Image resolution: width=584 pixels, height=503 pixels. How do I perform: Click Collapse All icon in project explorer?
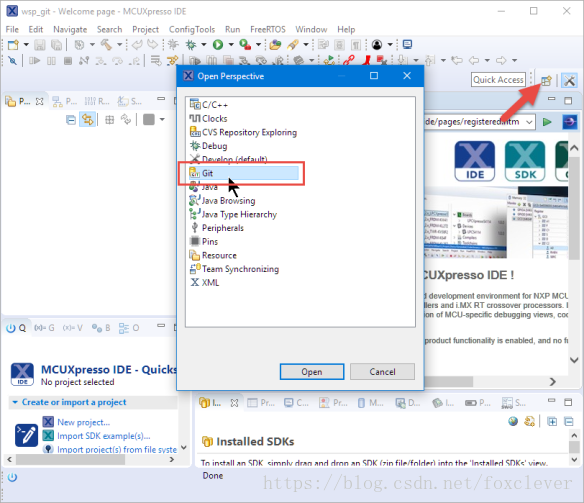click(71, 120)
